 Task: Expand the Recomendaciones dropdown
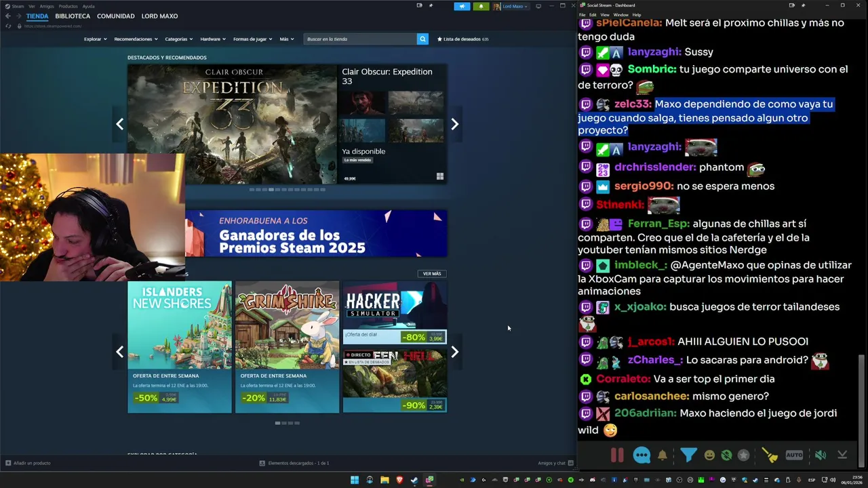click(136, 39)
